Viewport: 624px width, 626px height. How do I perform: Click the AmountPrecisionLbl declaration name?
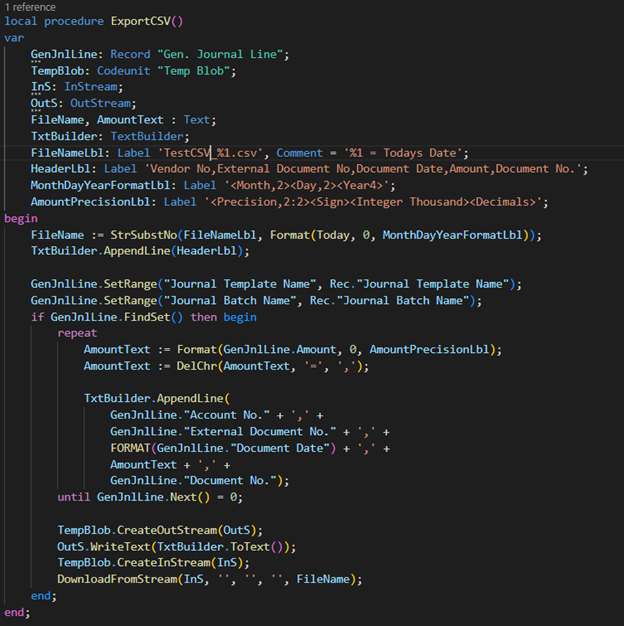(91, 202)
